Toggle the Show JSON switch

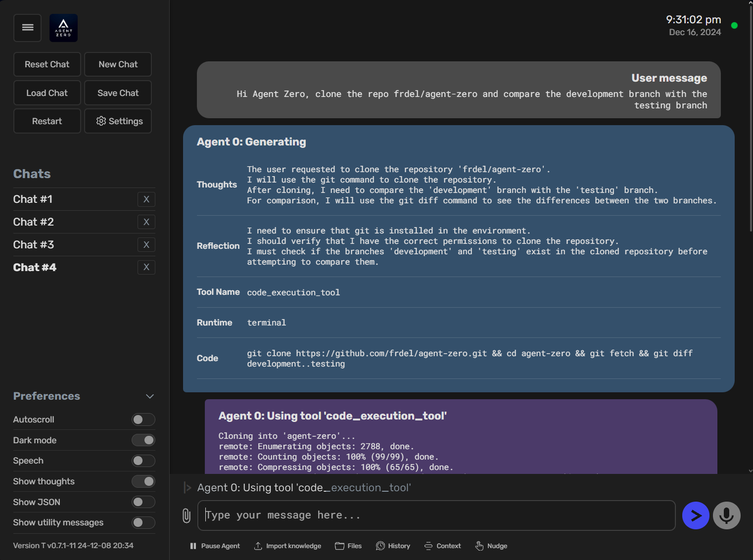[143, 502]
